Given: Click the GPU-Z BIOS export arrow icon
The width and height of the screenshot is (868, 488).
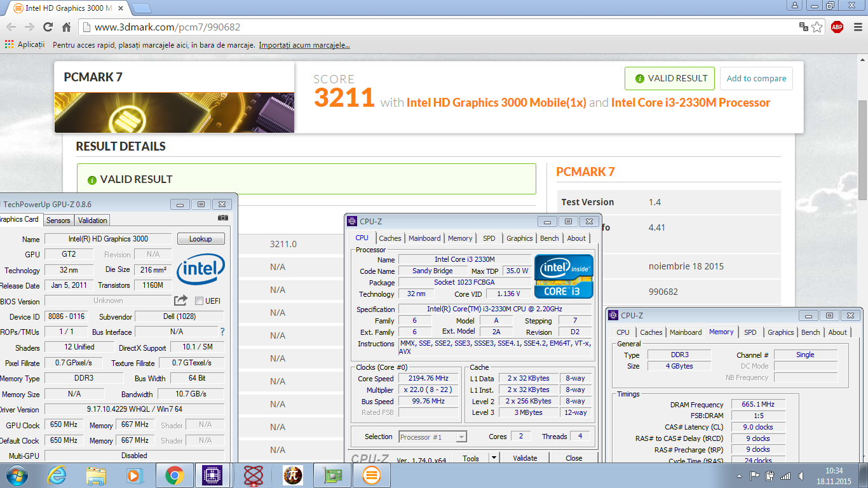Looking at the screenshot, I should click(181, 301).
